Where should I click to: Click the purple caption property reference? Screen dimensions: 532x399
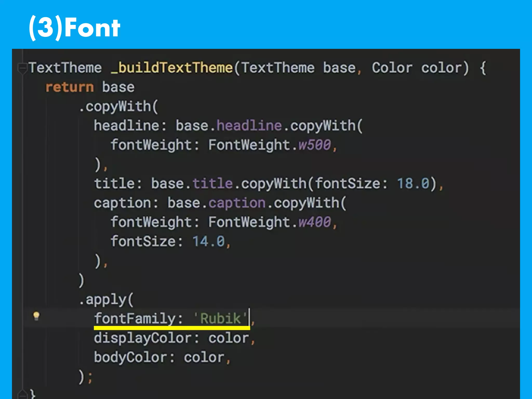pyautogui.click(x=237, y=203)
